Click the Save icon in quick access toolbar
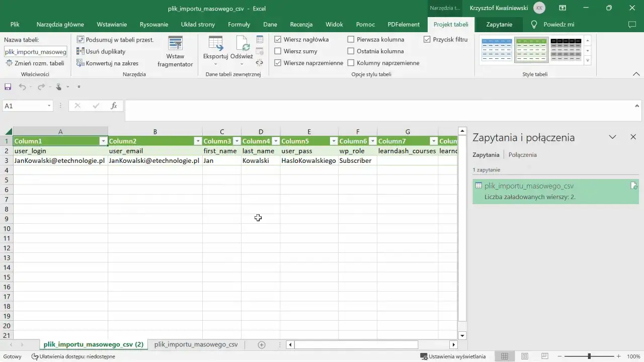The height and width of the screenshot is (362, 644). (x=8, y=86)
